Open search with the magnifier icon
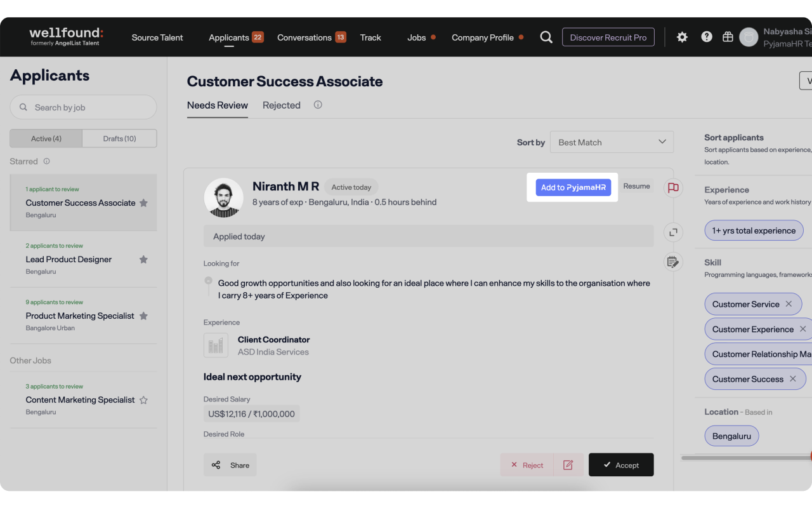 coord(546,37)
